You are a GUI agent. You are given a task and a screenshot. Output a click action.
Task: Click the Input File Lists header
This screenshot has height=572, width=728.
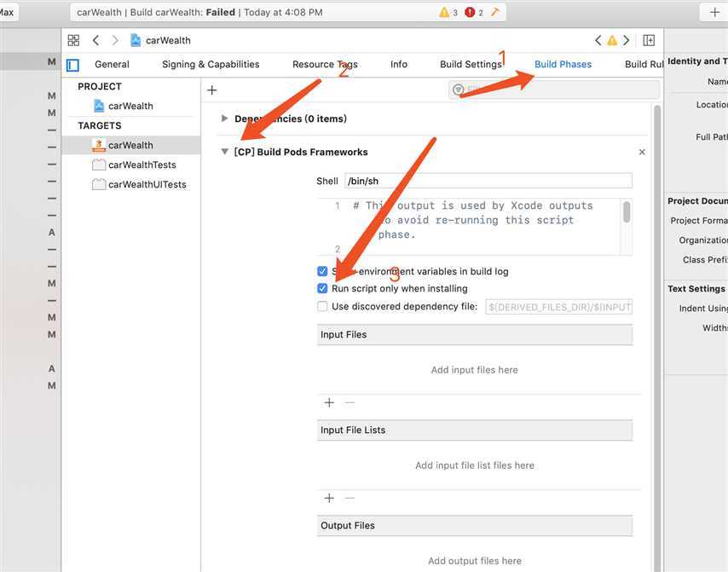(x=475, y=430)
